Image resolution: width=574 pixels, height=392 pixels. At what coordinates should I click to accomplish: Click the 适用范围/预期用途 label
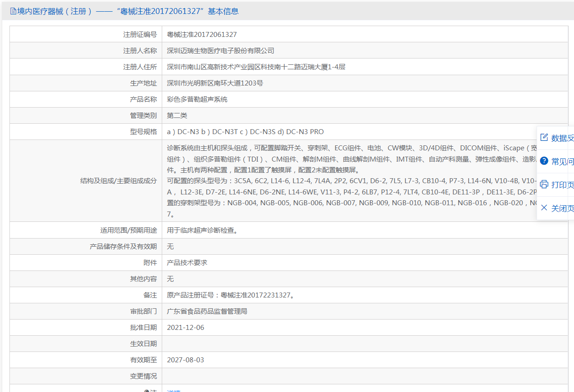[128, 230]
